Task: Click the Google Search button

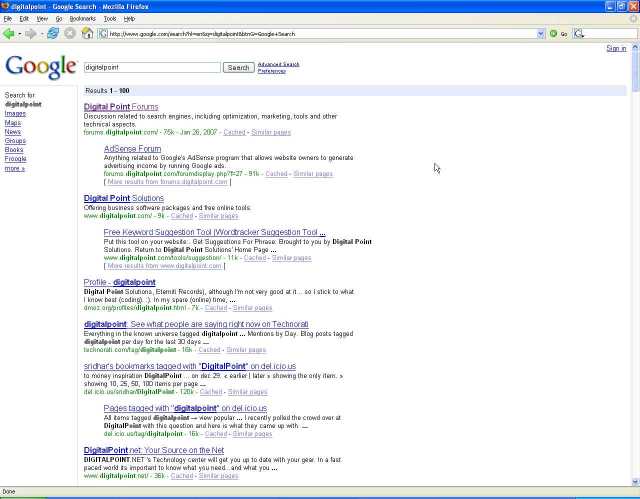Action: click(x=238, y=67)
